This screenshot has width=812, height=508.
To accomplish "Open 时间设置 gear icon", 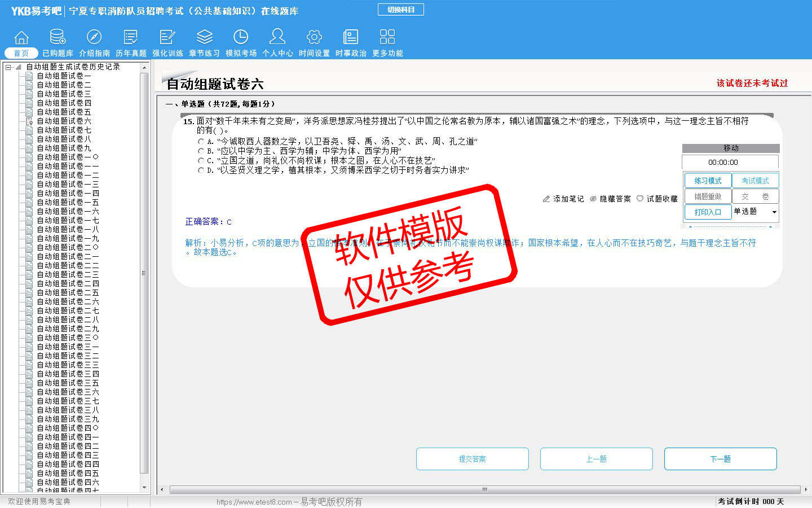I will coord(314,37).
